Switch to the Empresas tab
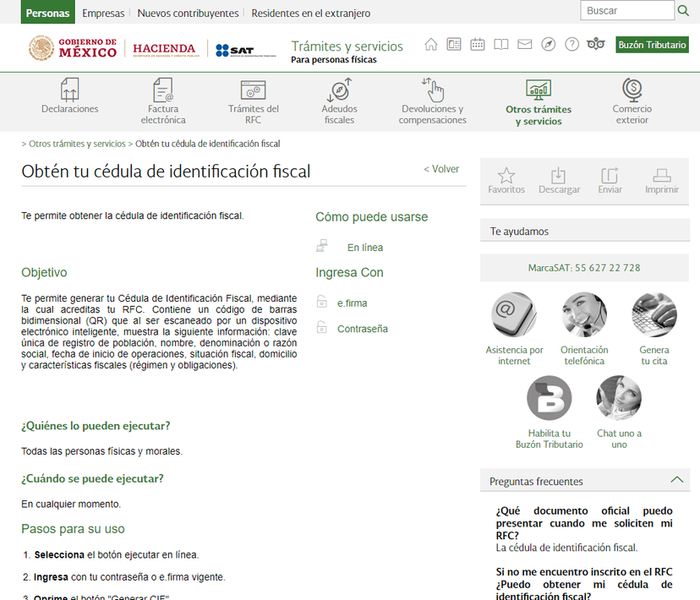Image resolution: width=700 pixels, height=600 pixels. [x=103, y=13]
